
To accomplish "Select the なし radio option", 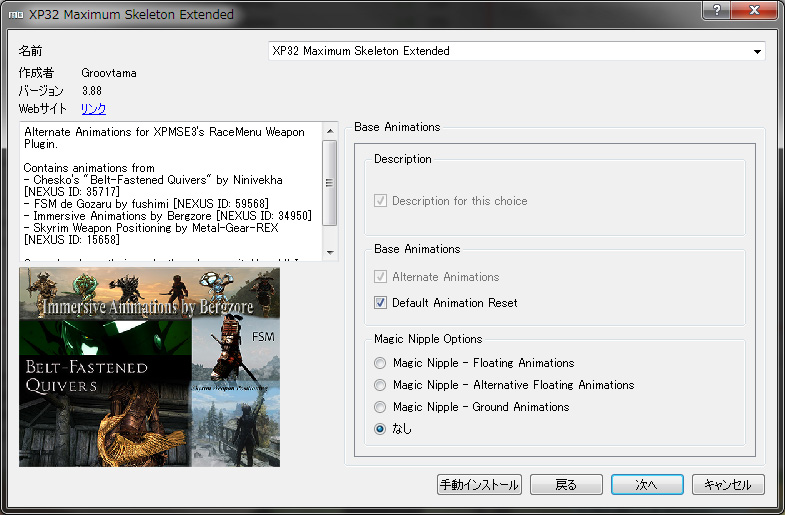I will point(380,429).
